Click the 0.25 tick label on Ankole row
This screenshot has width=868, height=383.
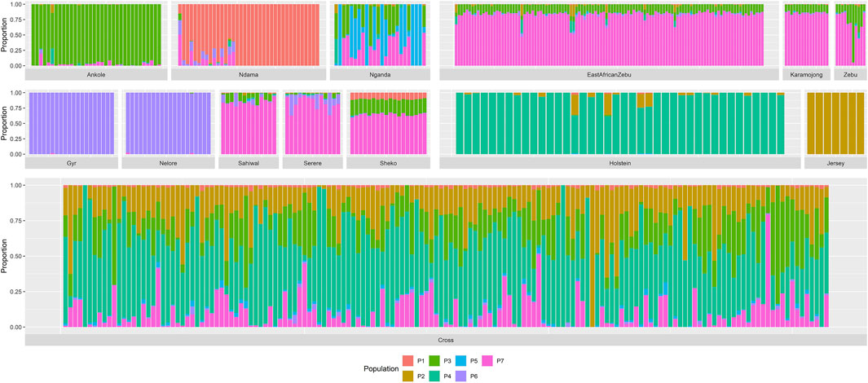coord(16,51)
